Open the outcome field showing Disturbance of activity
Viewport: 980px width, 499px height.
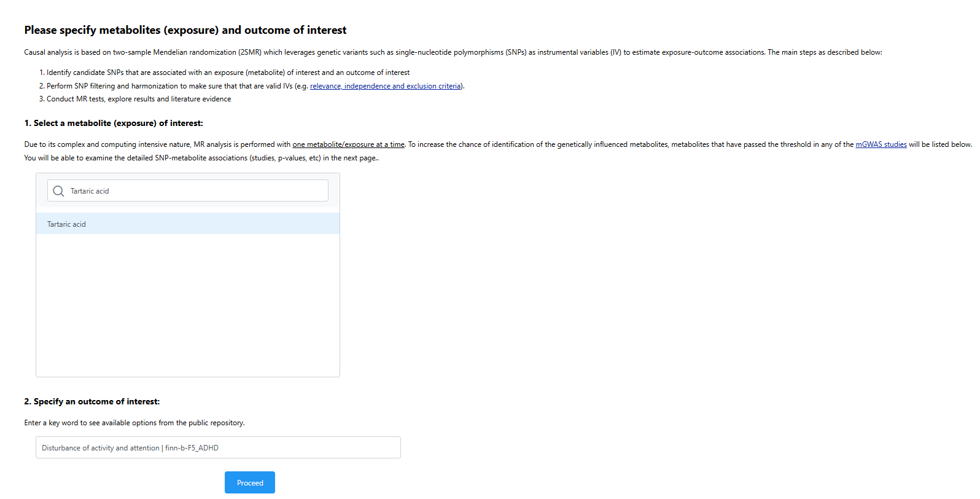click(218, 448)
